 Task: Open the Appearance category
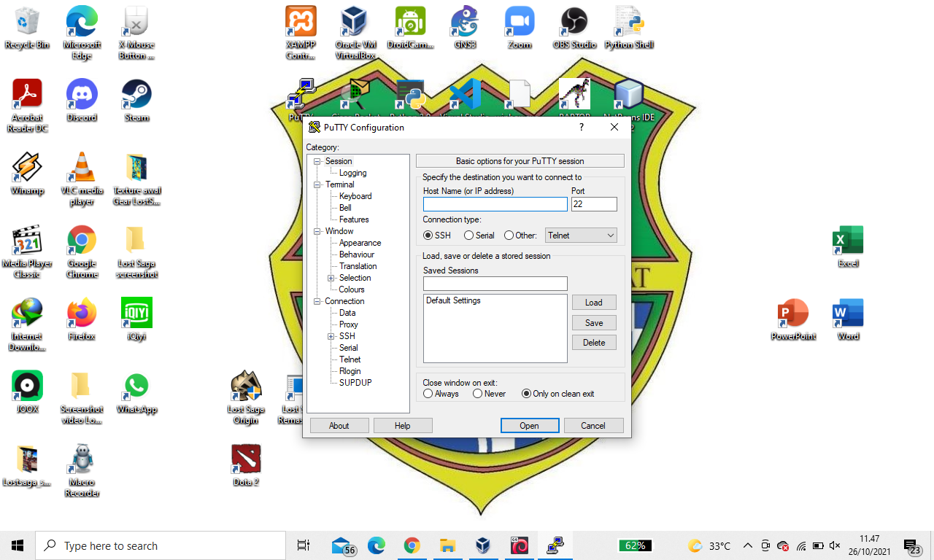coord(360,243)
